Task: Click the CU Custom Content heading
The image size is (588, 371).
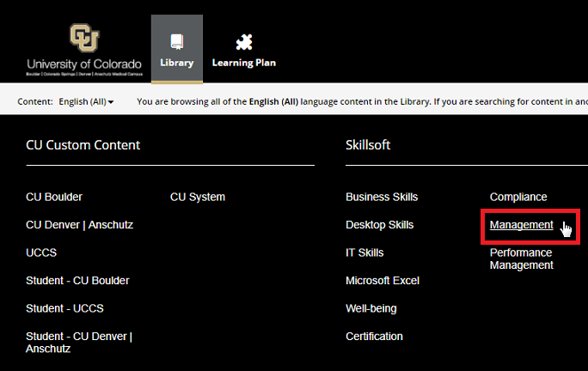Action: coord(83,145)
